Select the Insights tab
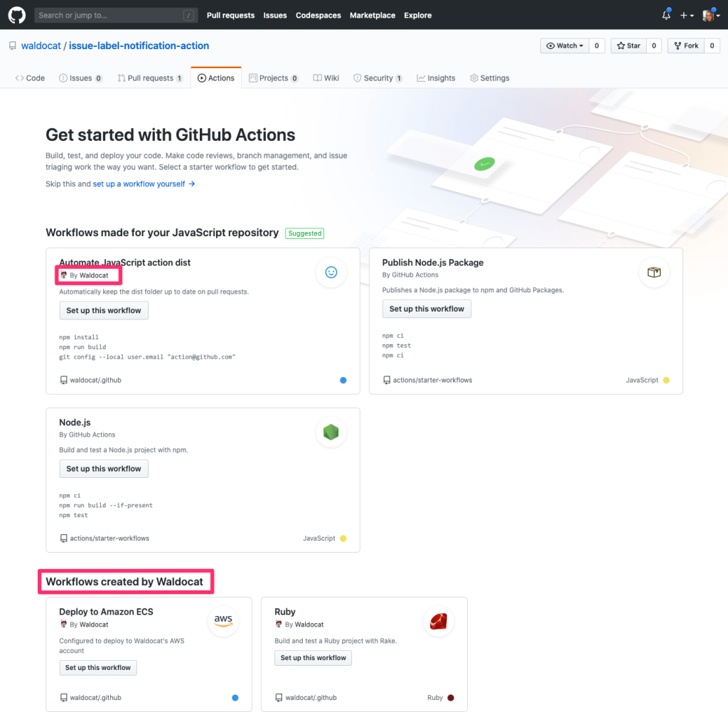 tap(436, 78)
